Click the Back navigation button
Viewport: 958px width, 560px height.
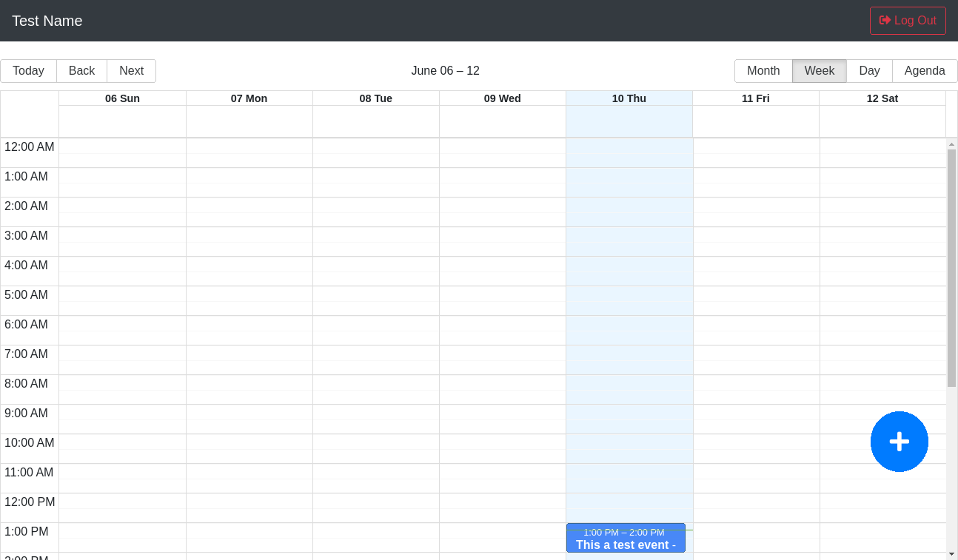81,71
